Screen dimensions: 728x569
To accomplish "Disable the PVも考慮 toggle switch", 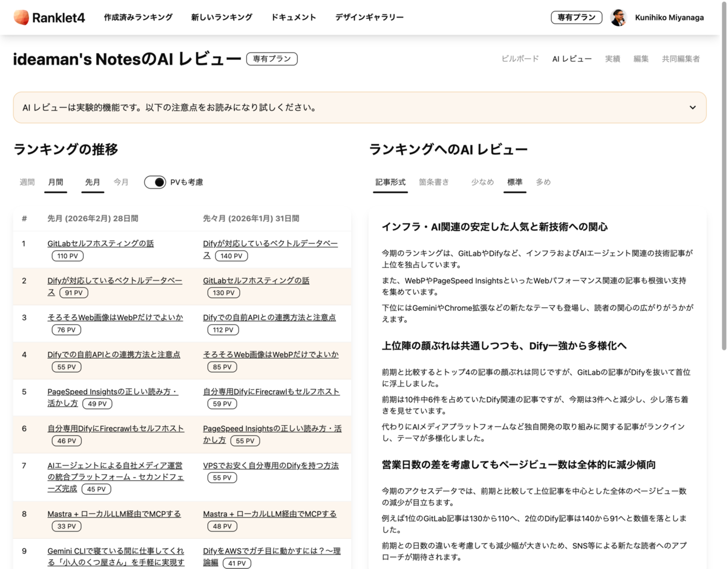I will tap(156, 181).
